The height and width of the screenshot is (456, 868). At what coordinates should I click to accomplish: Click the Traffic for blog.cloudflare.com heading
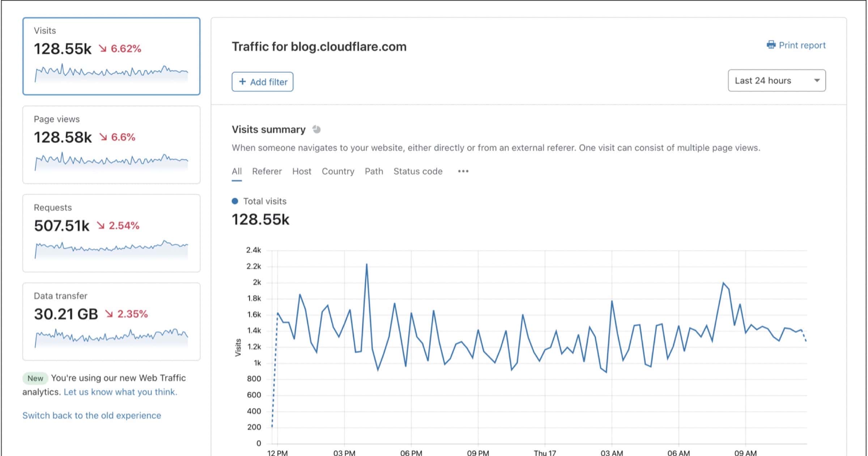click(319, 47)
